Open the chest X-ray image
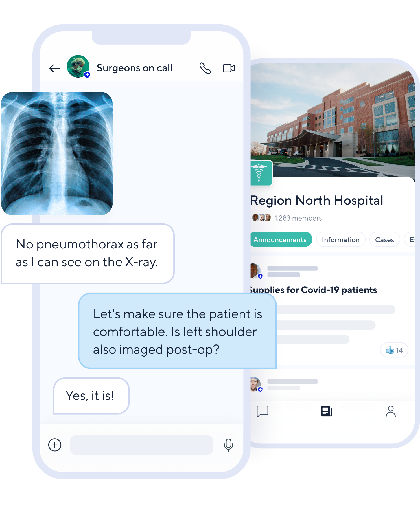This screenshot has height=506, width=420. coord(57,153)
